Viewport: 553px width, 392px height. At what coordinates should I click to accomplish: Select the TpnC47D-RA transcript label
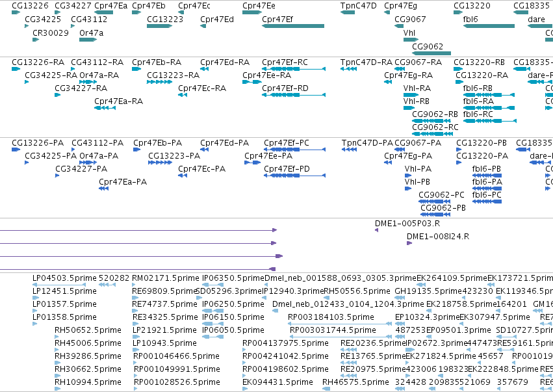(366, 62)
